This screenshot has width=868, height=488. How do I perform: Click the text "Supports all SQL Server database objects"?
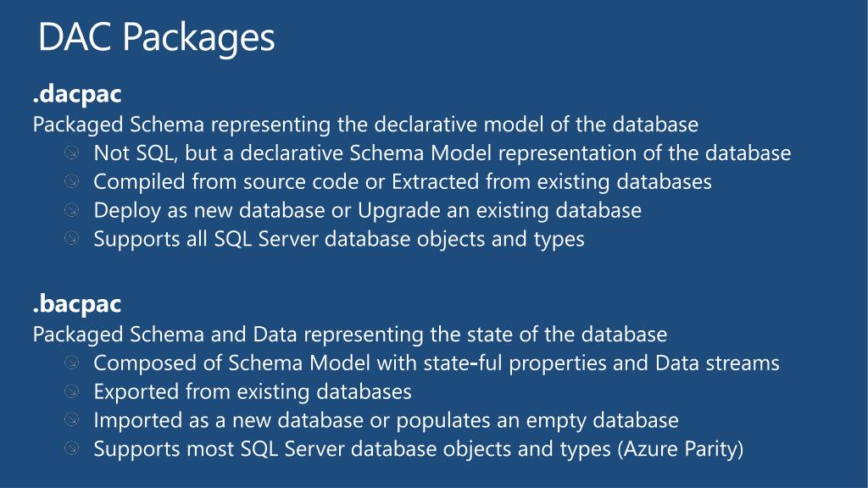[290, 240]
